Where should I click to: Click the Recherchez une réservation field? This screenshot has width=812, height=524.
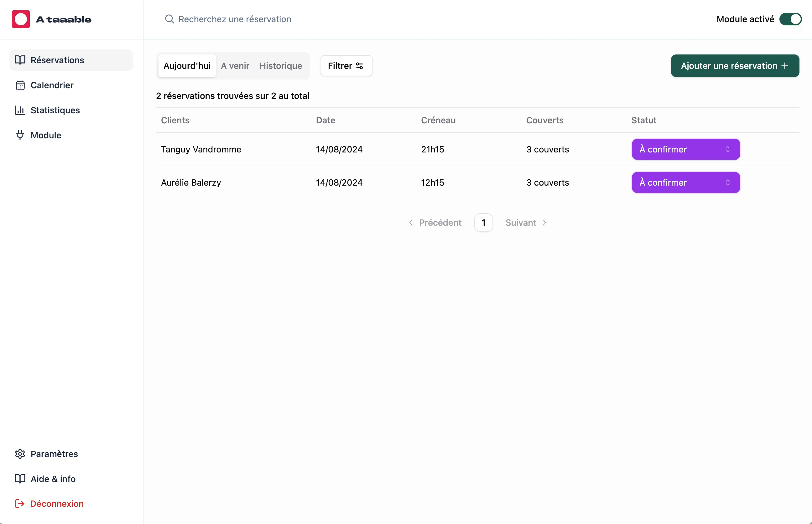235,19
